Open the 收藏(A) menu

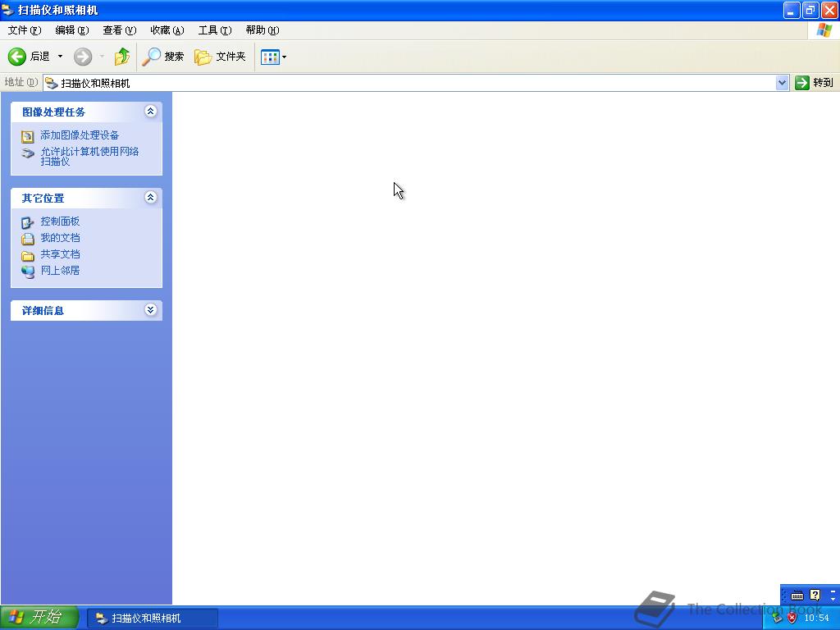pos(167,30)
